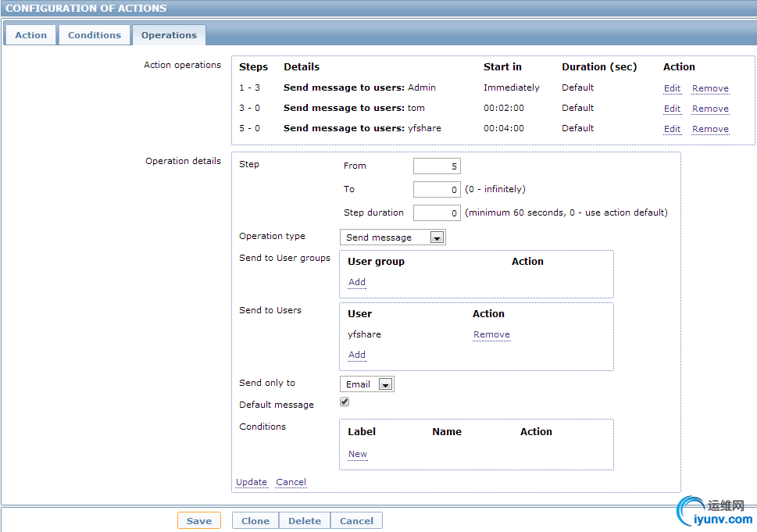The image size is (757, 532).
Task: Edit the tom message operation
Action: pyautogui.click(x=672, y=109)
